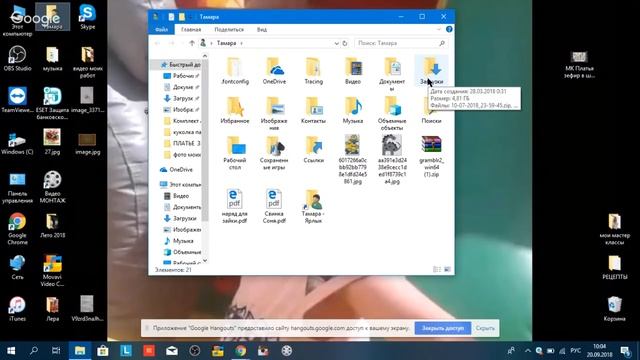The height and width of the screenshot is (360, 640).
Task: Select the gramblr2_win64 zip archive
Action: tap(431, 156)
